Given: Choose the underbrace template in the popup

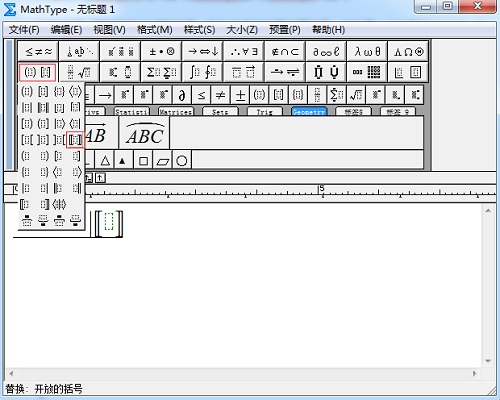Looking at the screenshot, I should 43,220.
